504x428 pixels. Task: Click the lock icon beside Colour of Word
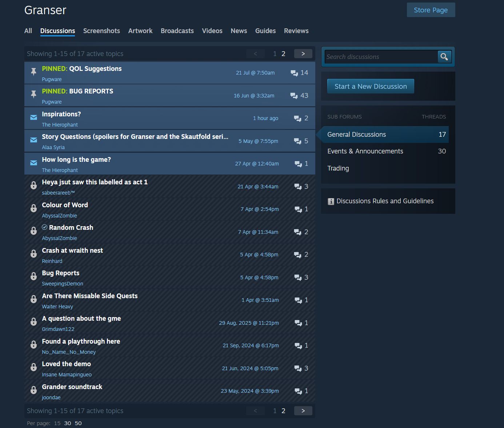tap(33, 208)
